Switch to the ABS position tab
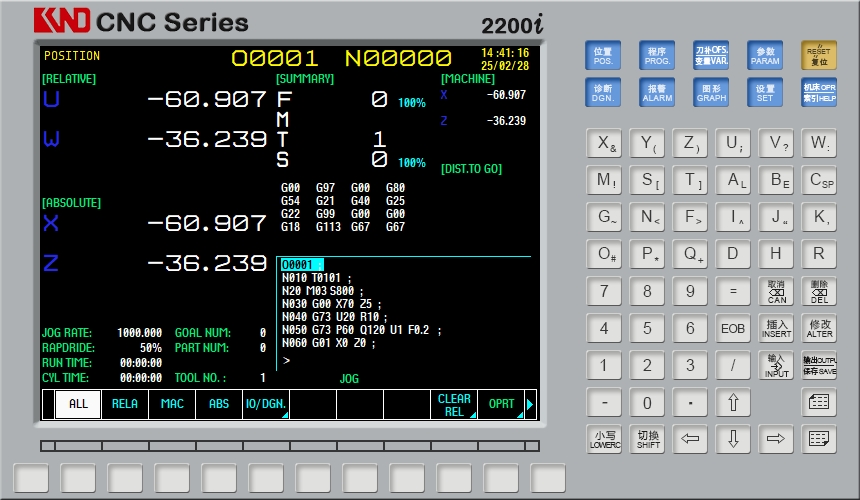860x500 pixels. coord(218,404)
